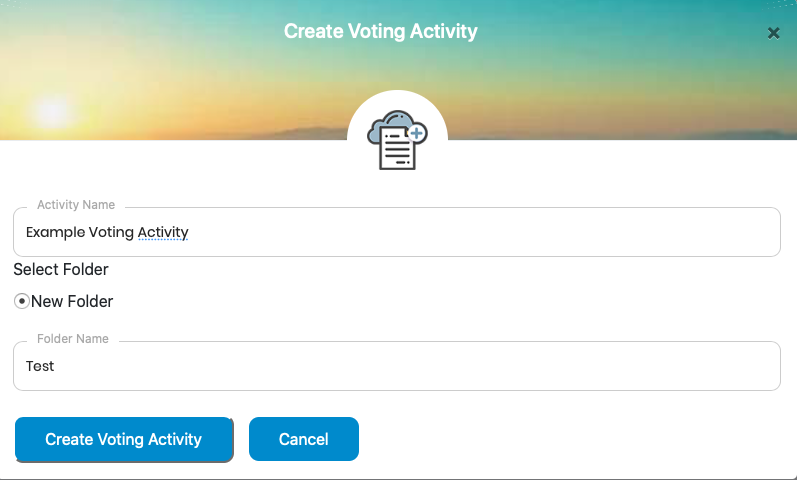Click the plus badge on cloud icon
Viewport: 797px width, 480px height.
(417, 134)
